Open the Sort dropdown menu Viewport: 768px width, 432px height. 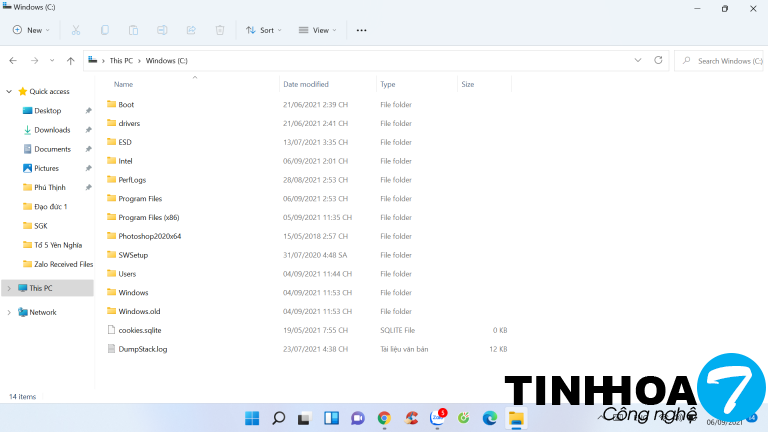(x=264, y=30)
